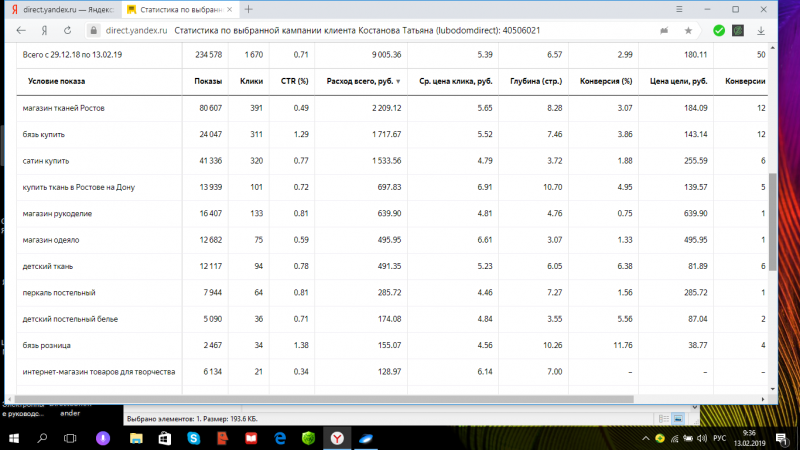Select row магазин одеяло
This screenshot has width=800, height=450.
coord(393,240)
